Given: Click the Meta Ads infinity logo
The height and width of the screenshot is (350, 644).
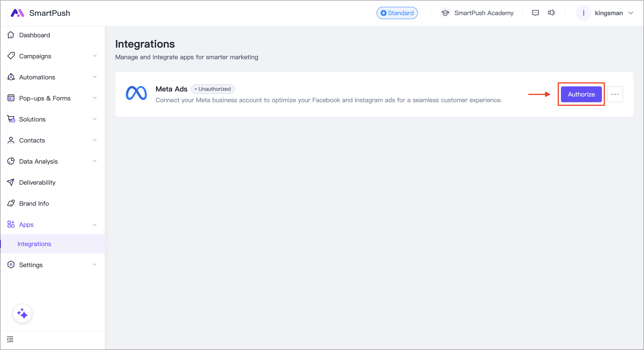Looking at the screenshot, I should click(136, 93).
